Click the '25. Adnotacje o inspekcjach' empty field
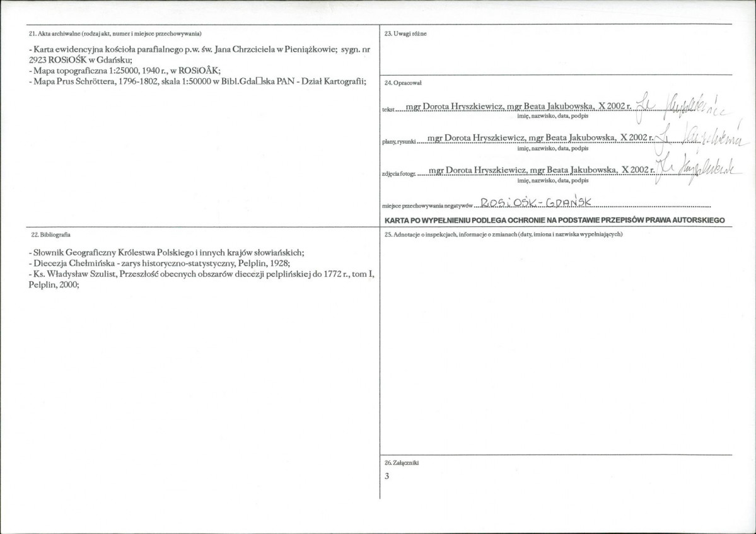This screenshot has width=756, height=534. point(556,345)
